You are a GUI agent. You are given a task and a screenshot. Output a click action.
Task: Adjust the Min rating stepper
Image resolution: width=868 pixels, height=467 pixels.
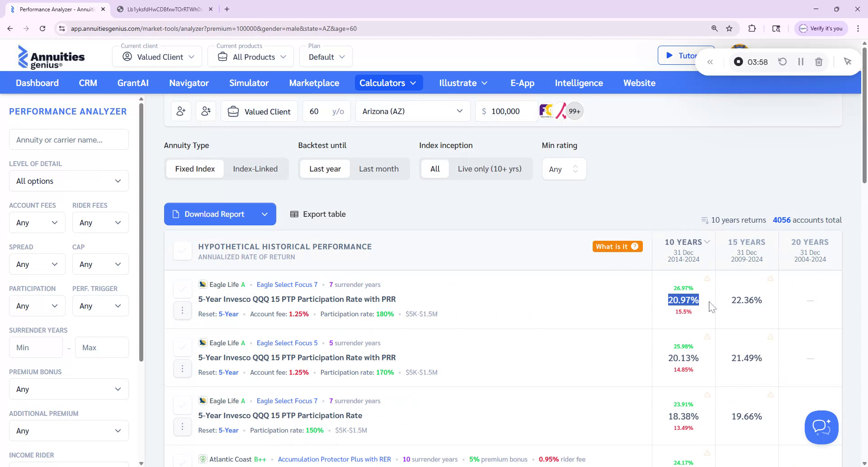[x=576, y=168]
